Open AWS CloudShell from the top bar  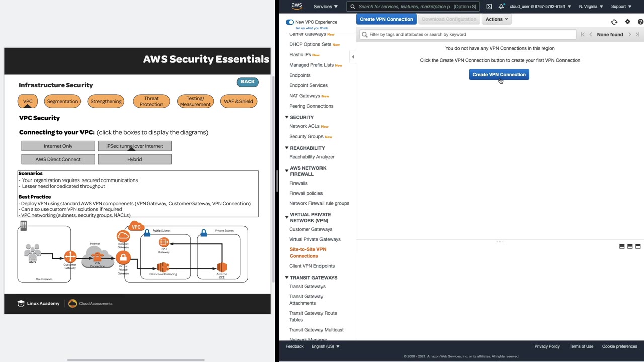[489, 7]
